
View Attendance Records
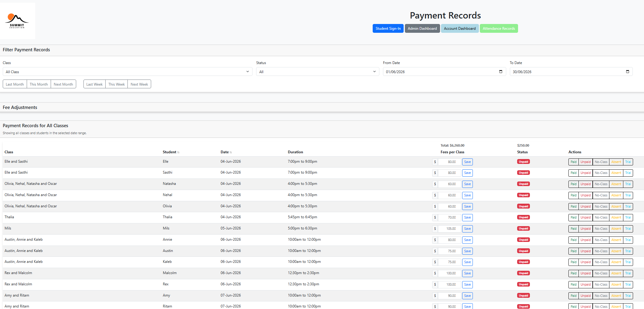click(499, 29)
